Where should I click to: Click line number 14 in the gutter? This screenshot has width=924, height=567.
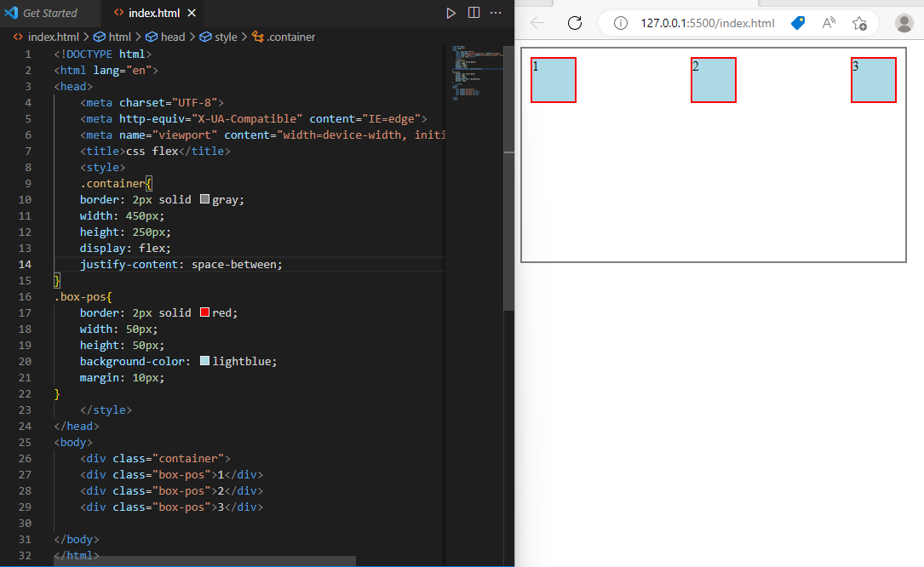pyautogui.click(x=25, y=265)
